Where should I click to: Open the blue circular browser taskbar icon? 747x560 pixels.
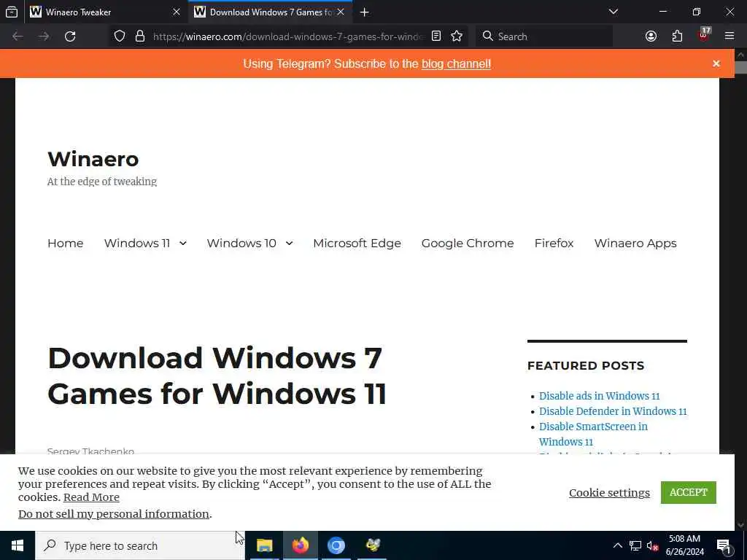pyautogui.click(x=336, y=545)
